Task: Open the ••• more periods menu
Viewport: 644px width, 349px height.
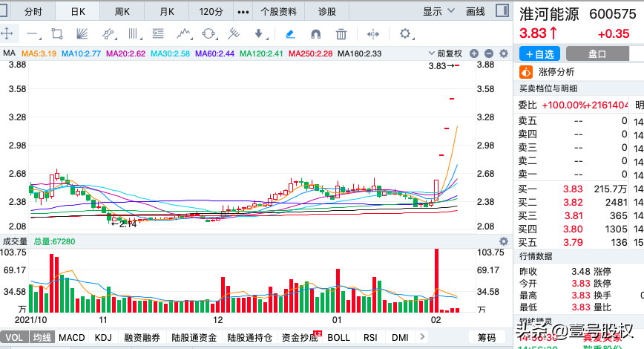Action: [243, 12]
